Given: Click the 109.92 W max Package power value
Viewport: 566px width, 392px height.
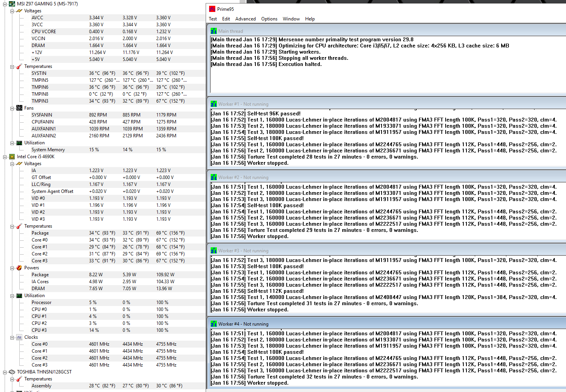Looking at the screenshot, I should pos(165,275).
